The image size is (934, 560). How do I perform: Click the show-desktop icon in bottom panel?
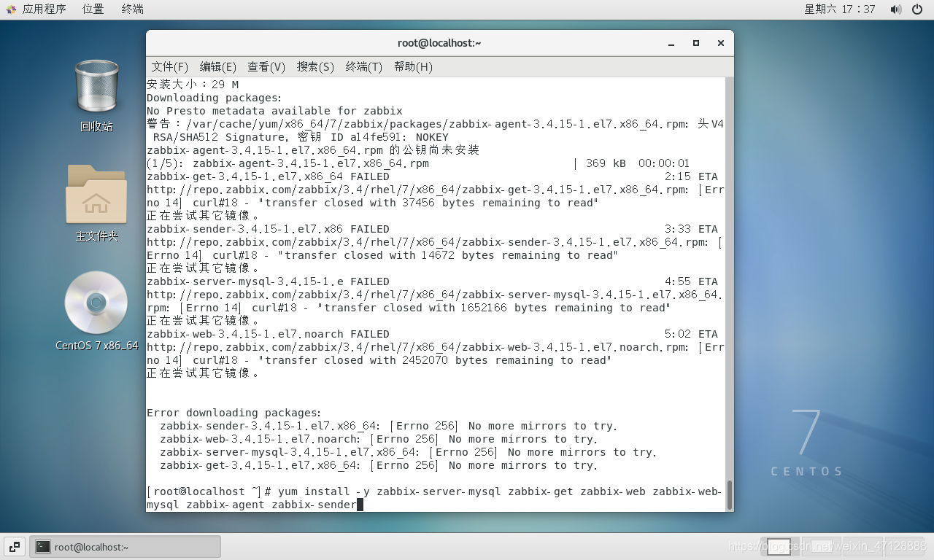click(x=15, y=546)
